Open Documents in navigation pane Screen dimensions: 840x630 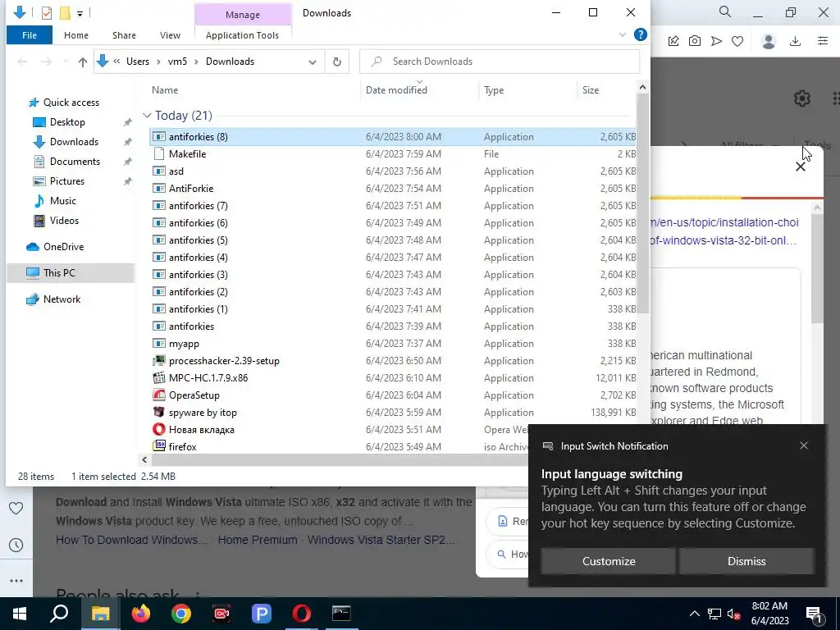(x=75, y=162)
